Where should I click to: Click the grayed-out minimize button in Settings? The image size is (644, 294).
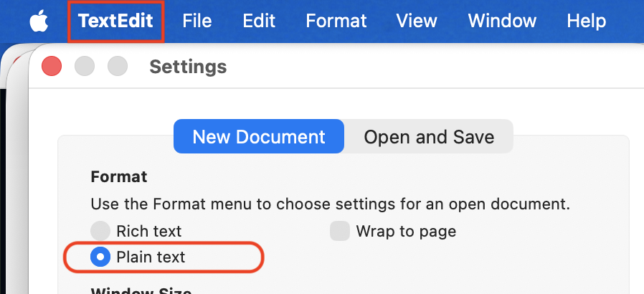pos(85,66)
